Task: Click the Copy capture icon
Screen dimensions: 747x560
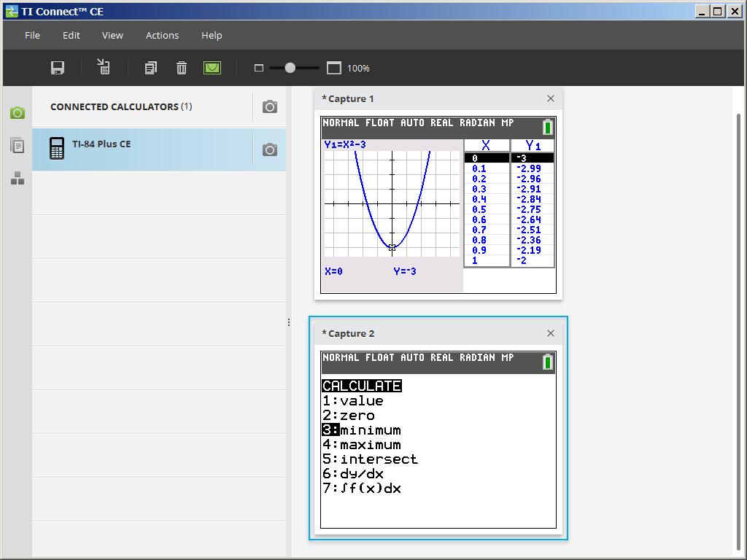Action: [x=150, y=68]
